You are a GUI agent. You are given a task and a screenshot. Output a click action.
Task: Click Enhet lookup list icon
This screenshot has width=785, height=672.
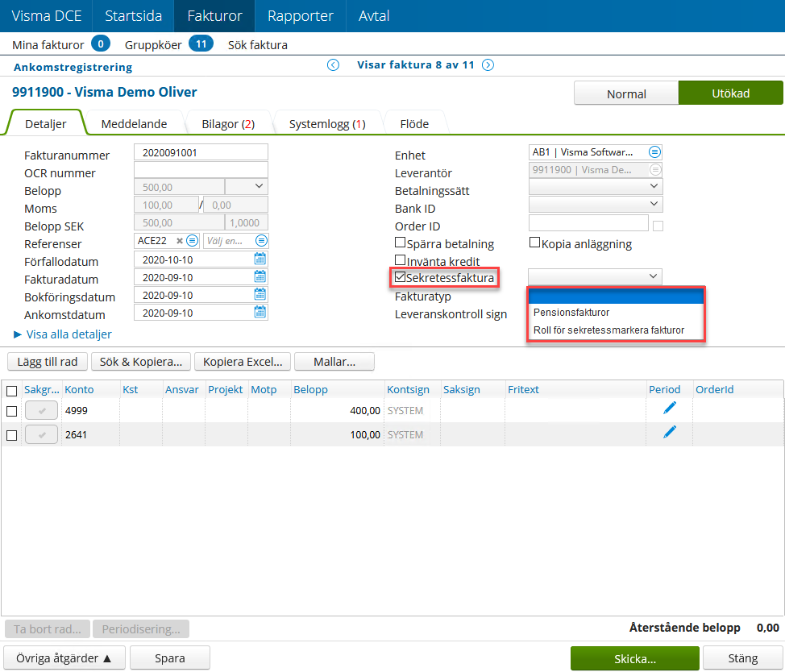(654, 151)
